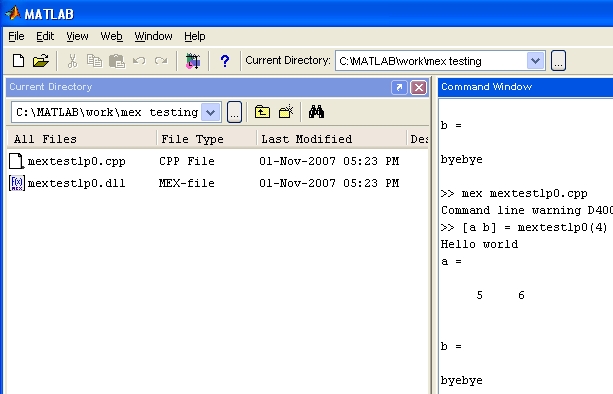Click 'CPP File' type cell
613x394 pixels.
coord(187,161)
